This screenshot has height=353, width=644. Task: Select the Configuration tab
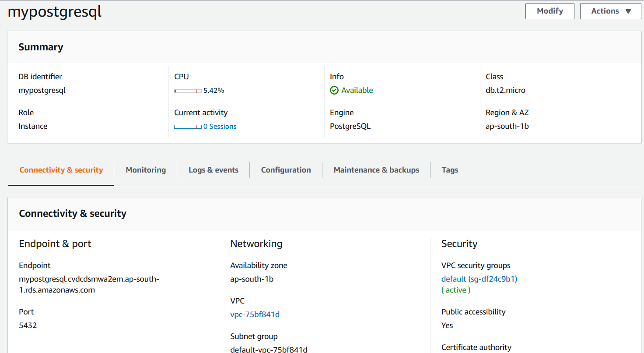(x=286, y=170)
